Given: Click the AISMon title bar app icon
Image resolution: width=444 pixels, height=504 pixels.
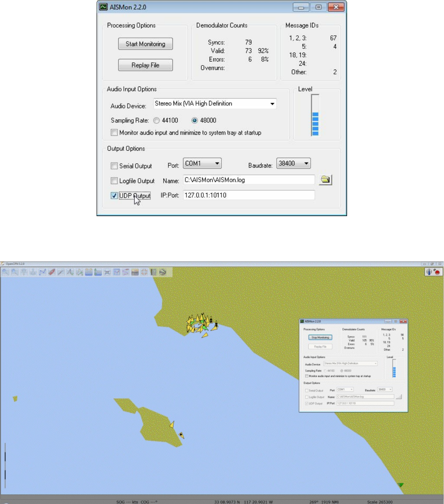Looking at the screenshot, I should (104, 7).
